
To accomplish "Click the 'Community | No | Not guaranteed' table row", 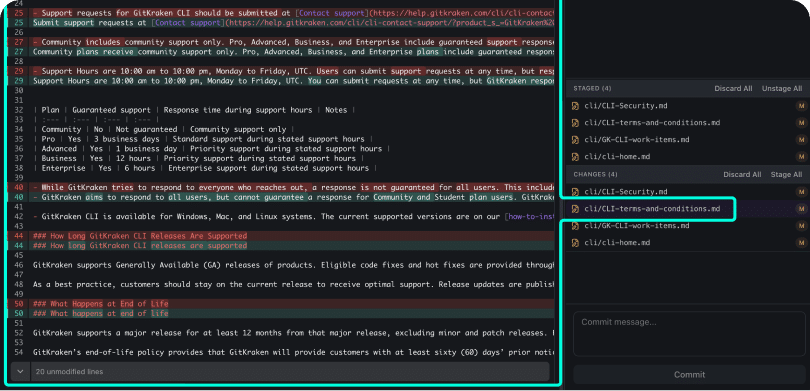I will click(163, 129).
